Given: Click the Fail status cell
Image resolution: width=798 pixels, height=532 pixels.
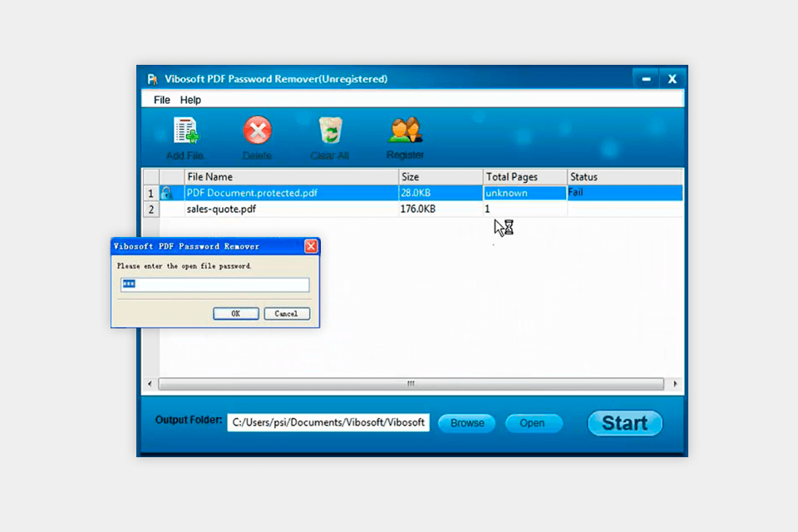Looking at the screenshot, I should (x=625, y=193).
